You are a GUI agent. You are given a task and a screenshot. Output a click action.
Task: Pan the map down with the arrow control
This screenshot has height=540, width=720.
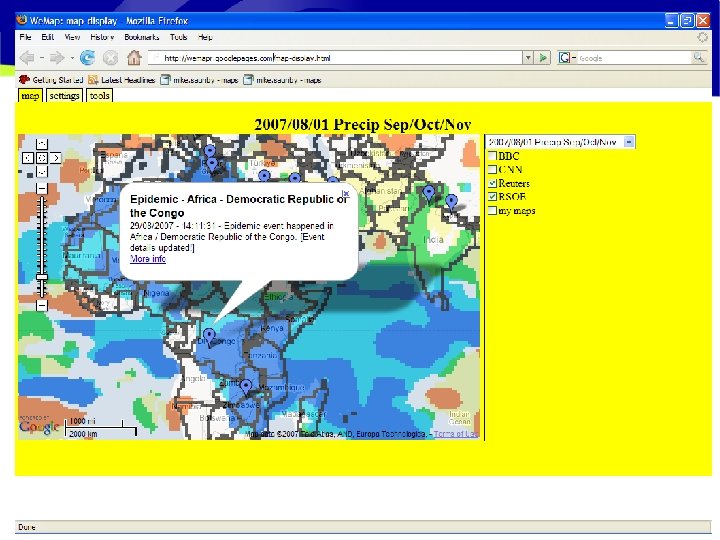[42, 172]
